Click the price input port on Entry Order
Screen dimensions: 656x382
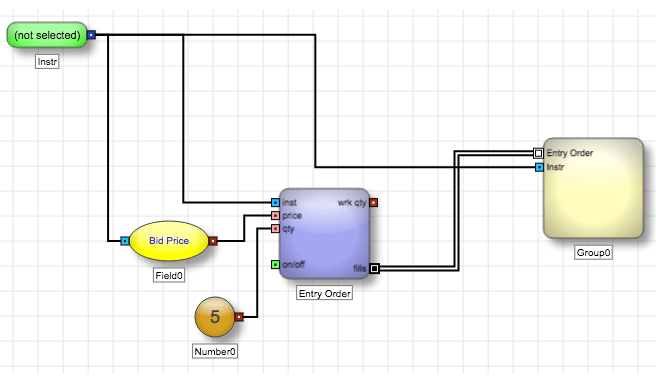coord(275,215)
